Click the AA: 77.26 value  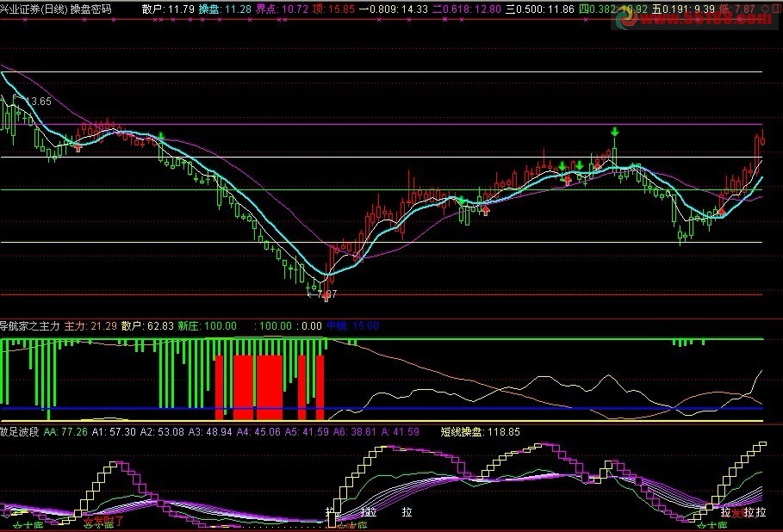click(65, 431)
